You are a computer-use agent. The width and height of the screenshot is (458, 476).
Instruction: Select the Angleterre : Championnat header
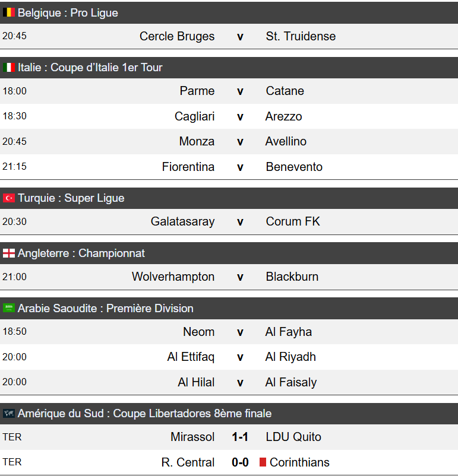(x=229, y=253)
